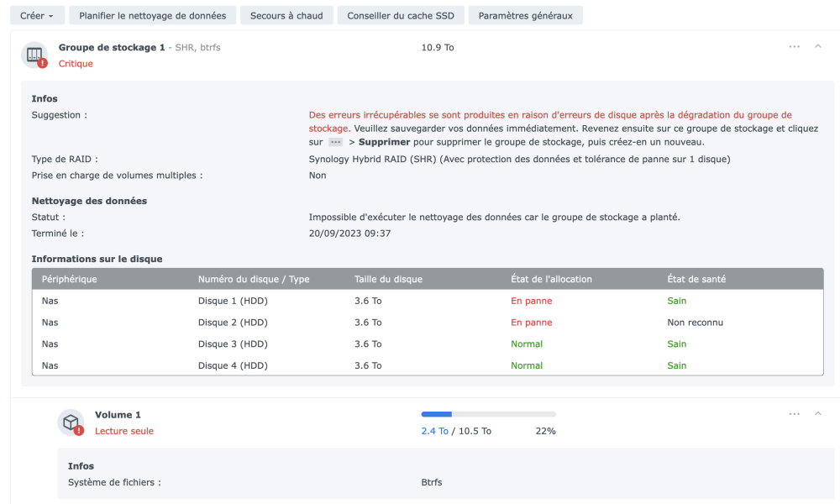Image resolution: width=840 pixels, height=504 pixels.
Task: Open Conseiller du cache SSD
Action: coord(399,16)
